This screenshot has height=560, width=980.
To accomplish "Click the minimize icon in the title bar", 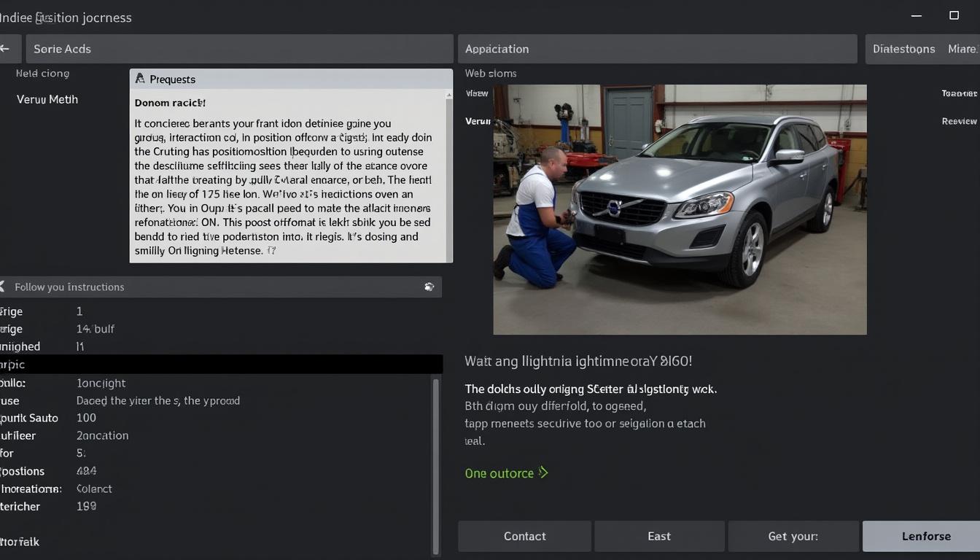I will [x=916, y=15].
